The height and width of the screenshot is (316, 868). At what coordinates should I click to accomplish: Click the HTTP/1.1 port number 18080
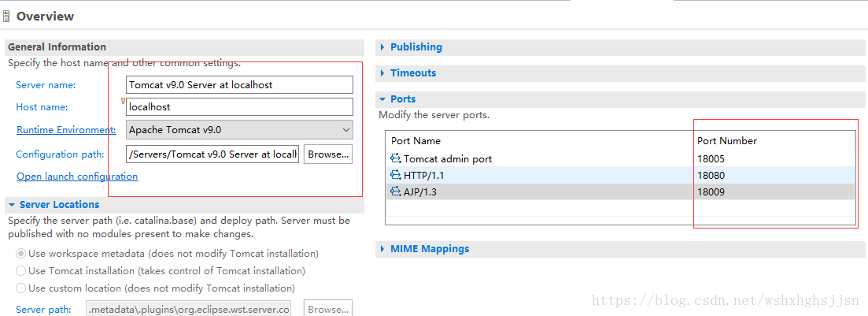[711, 175]
